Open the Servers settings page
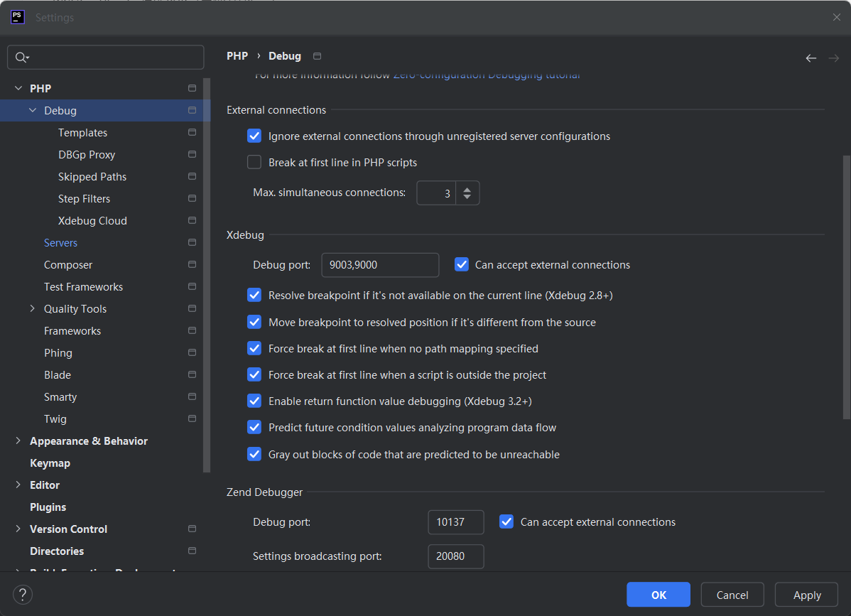The width and height of the screenshot is (851, 616). pyautogui.click(x=60, y=242)
